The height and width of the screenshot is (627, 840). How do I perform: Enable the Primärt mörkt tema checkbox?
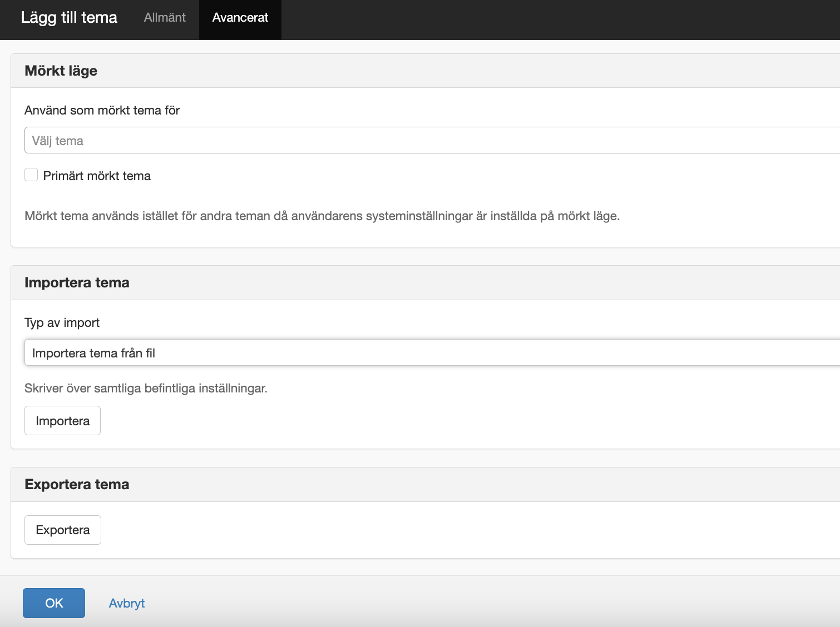pyautogui.click(x=31, y=175)
